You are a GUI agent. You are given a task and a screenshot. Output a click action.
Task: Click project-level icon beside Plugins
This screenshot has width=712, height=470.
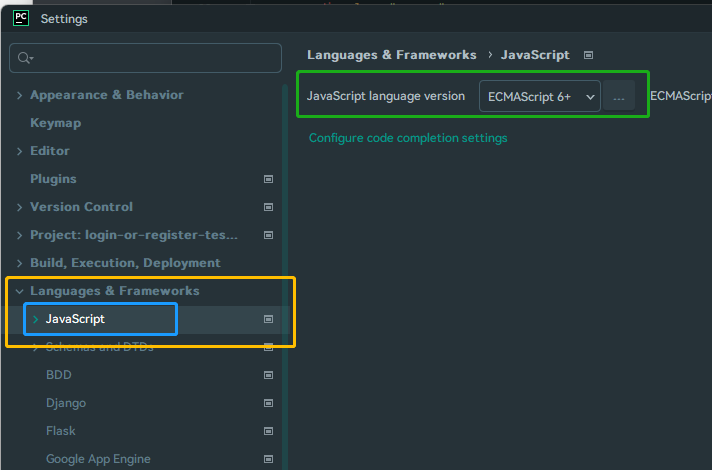click(268, 179)
